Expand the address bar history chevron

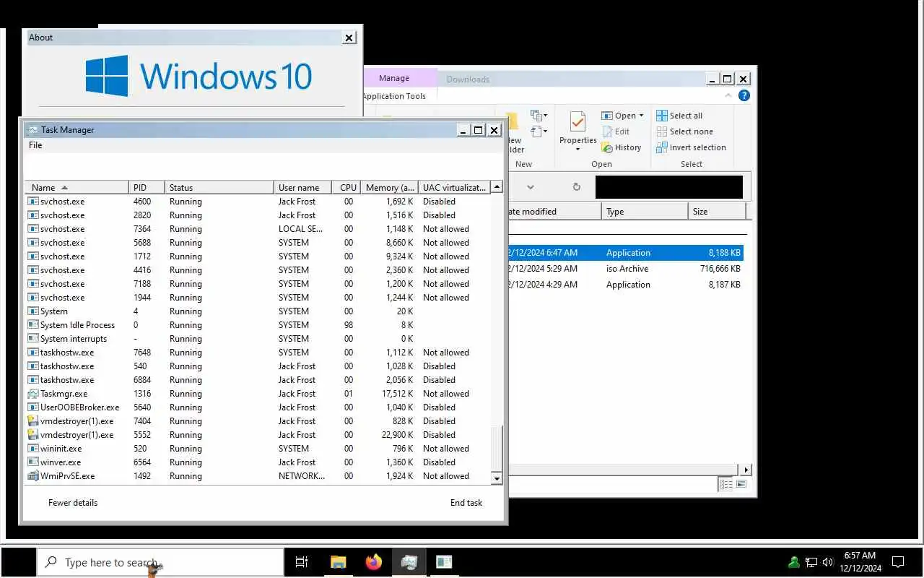[530, 187]
